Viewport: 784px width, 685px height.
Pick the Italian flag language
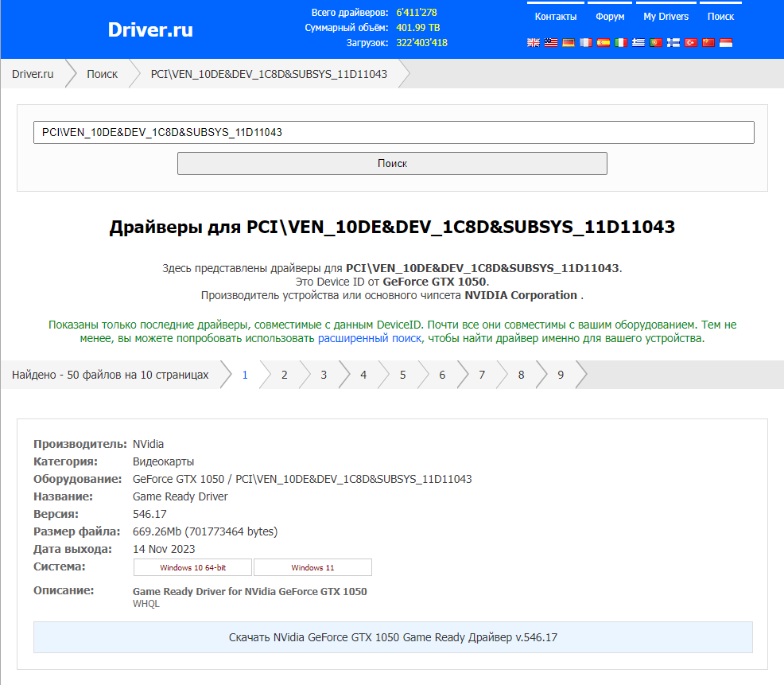pyautogui.click(x=621, y=43)
